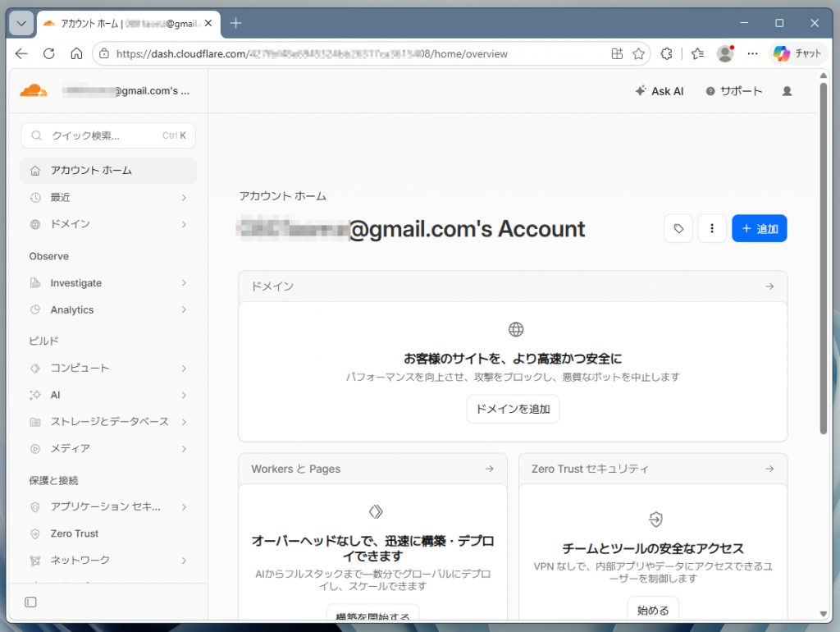Open the 最近 sidebar item

pos(108,197)
